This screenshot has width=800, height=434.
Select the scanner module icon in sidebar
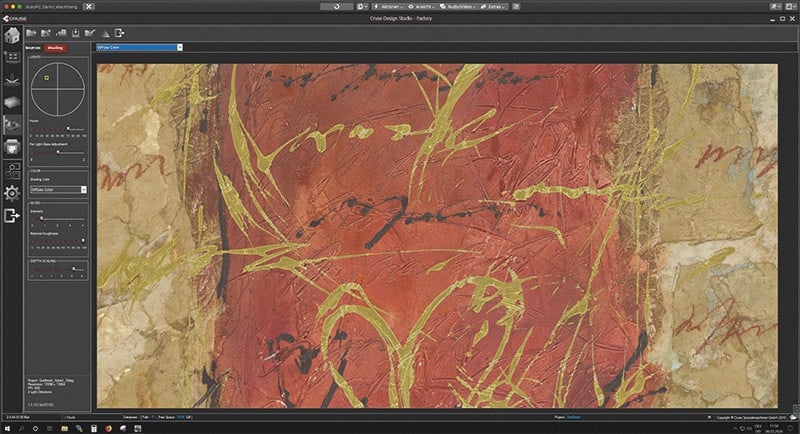click(x=12, y=80)
